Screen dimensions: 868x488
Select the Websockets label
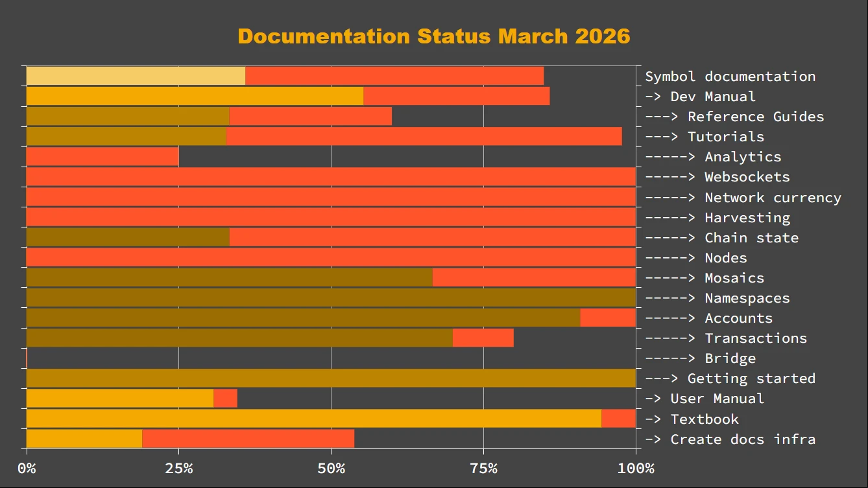747,177
